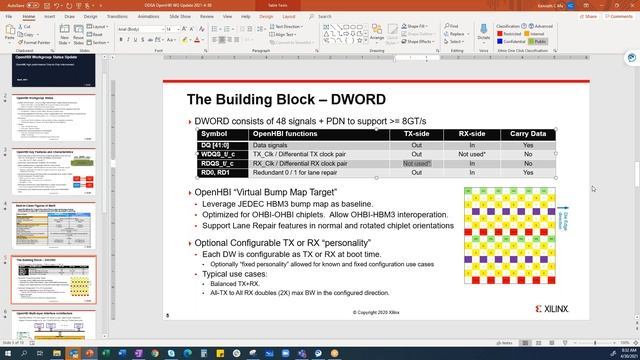Switch to the Animations tab
Viewport: 640px width, 360px height.
[x=148, y=16]
